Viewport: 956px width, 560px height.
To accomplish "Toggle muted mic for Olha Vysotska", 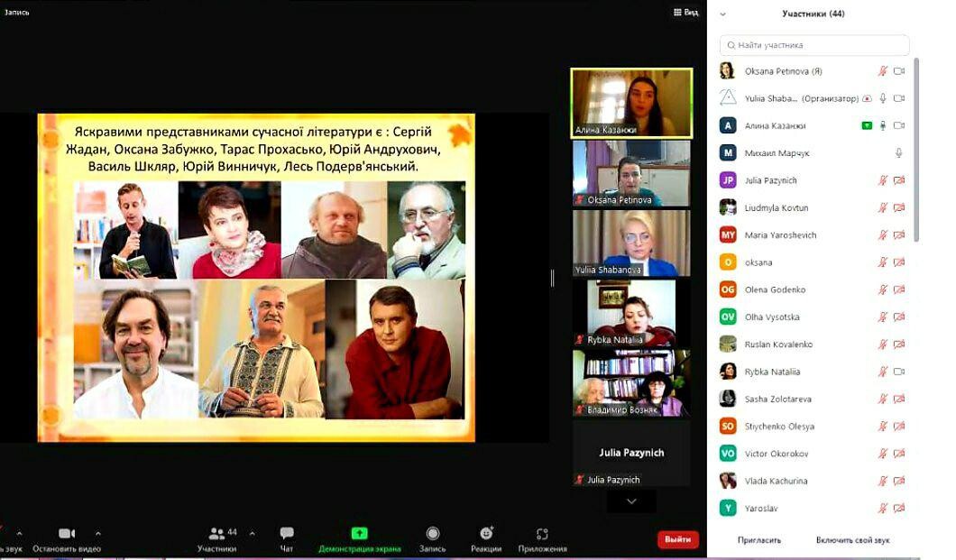I will pos(882,317).
